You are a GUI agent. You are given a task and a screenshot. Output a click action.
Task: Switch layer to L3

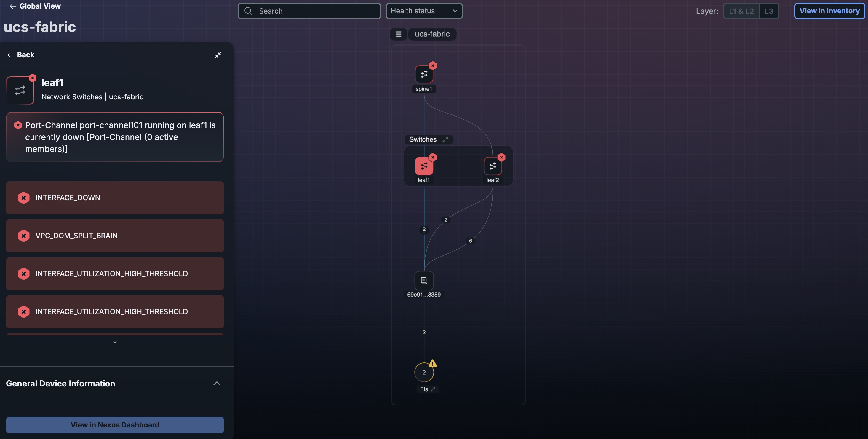[769, 11]
